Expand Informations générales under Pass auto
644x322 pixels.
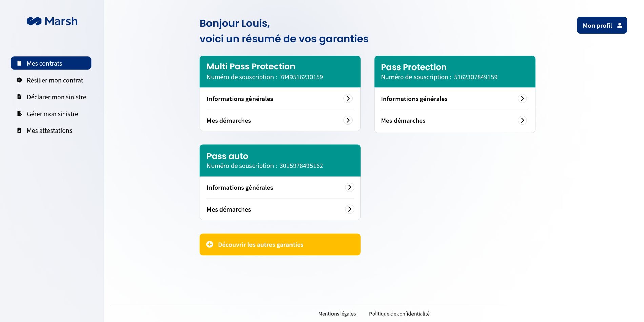pyautogui.click(x=349, y=187)
